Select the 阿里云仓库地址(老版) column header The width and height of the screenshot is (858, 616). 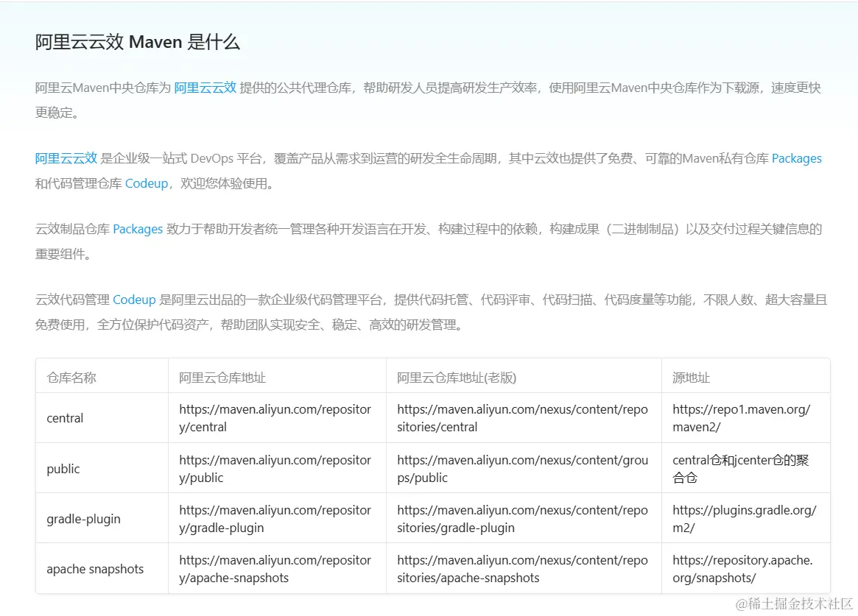(x=457, y=378)
